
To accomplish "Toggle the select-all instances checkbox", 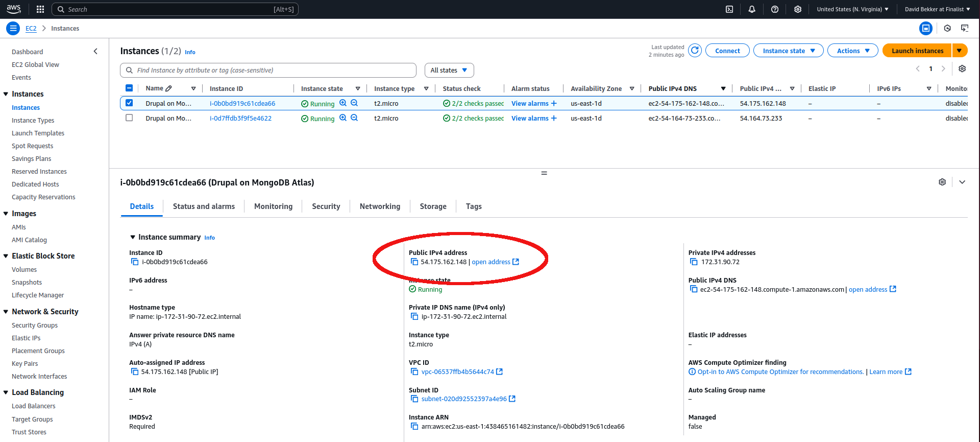I will [x=129, y=88].
